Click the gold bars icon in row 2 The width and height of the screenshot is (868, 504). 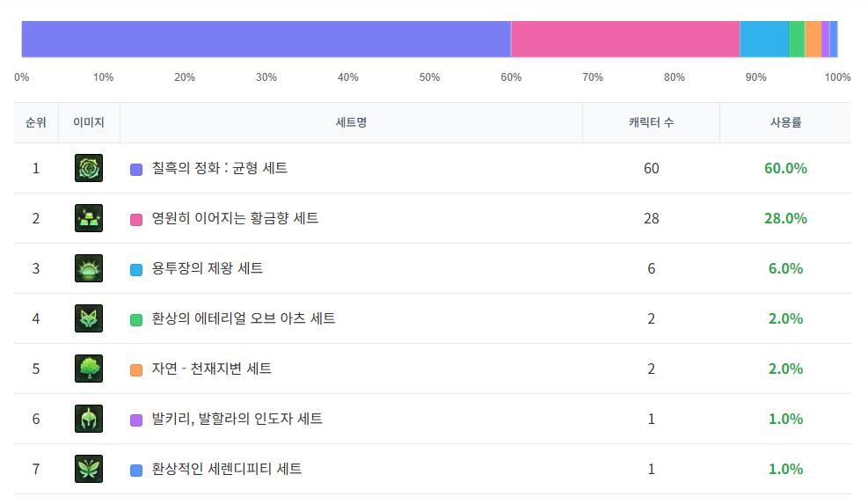89,218
